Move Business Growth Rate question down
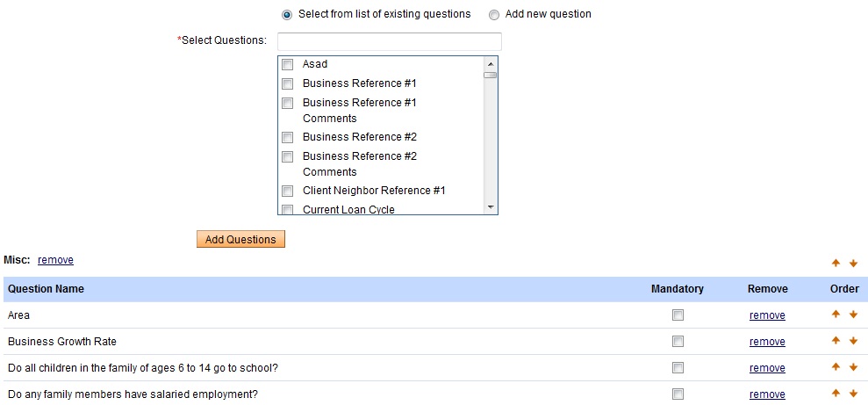This screenshot has height=405, width=868. pos(853,341)
